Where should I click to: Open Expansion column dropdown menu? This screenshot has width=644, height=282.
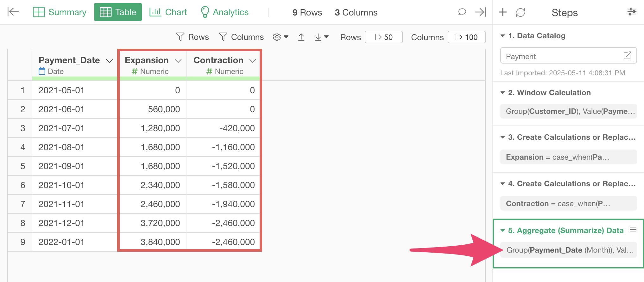(x=178, y=61)
